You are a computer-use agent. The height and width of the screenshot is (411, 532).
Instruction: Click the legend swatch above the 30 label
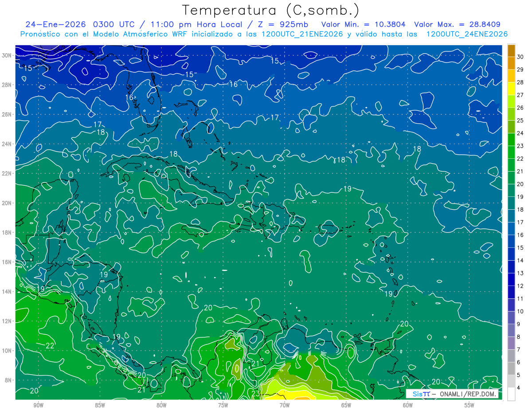tap(511, 51)
